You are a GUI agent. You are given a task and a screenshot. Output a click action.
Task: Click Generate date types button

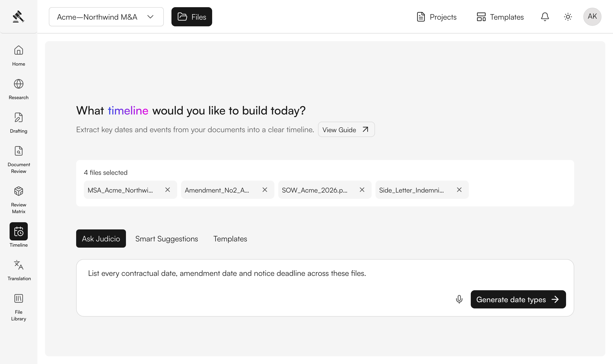pos(518,299)
